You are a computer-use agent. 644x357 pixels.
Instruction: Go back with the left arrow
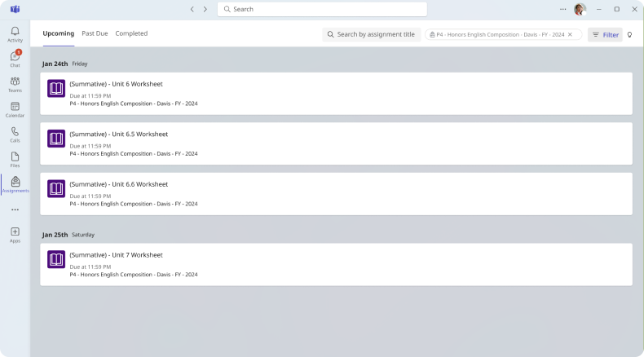tap(192, 9)
